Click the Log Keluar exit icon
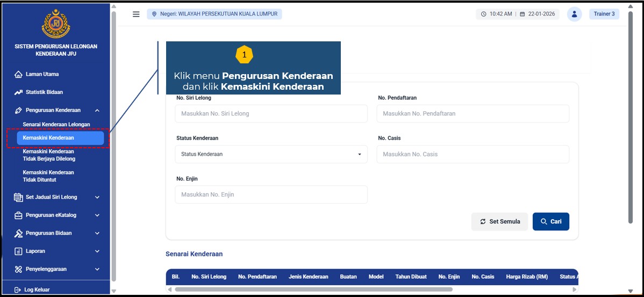Screen dimensions: 644x297 pos(17,290)
